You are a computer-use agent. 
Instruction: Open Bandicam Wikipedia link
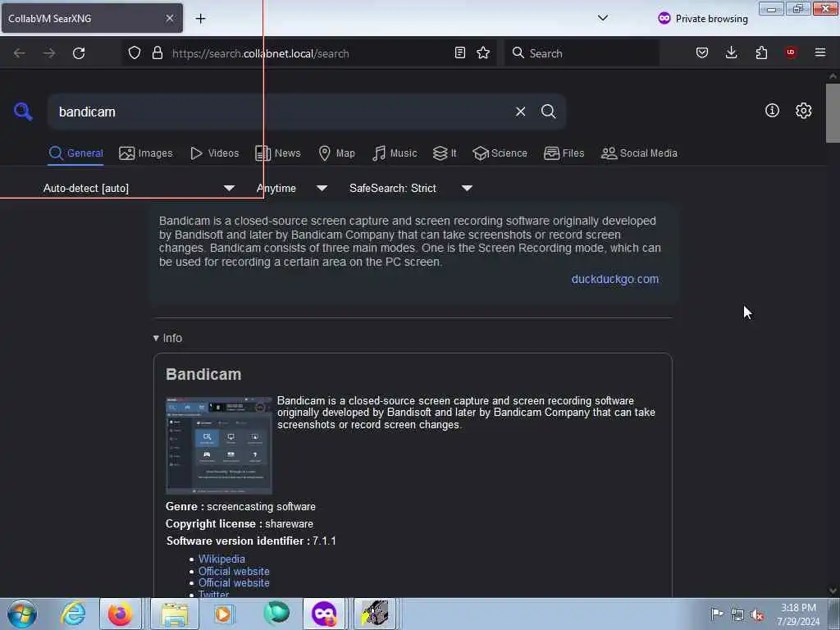point(221,559)
